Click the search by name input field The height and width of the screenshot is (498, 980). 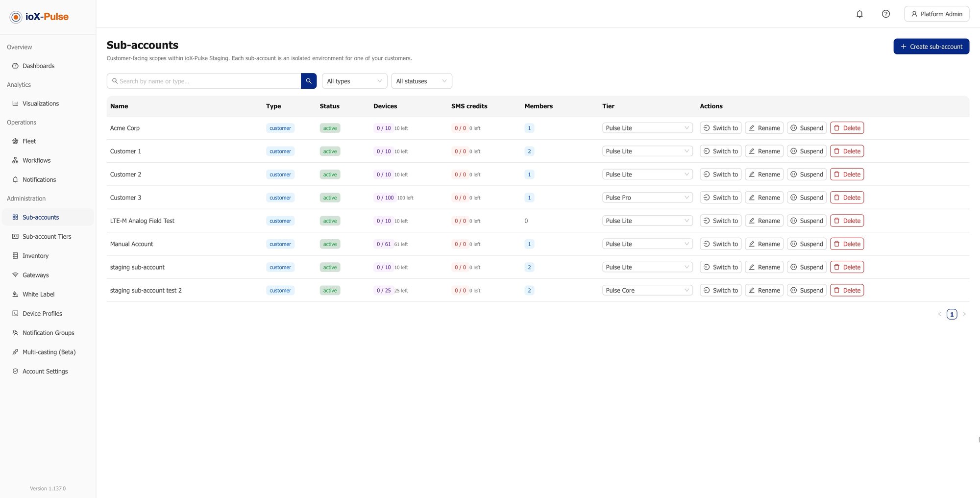pos(204,81)
